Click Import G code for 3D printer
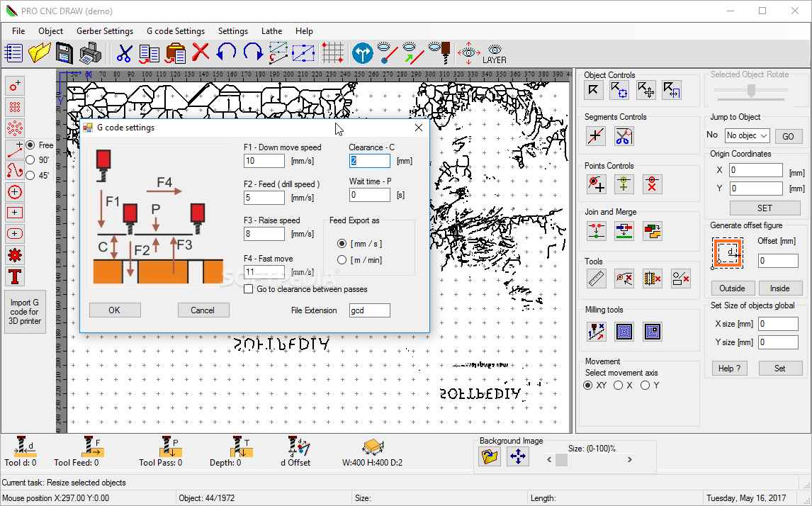Viewport: 812px width, 506px height. coord(24,312)
